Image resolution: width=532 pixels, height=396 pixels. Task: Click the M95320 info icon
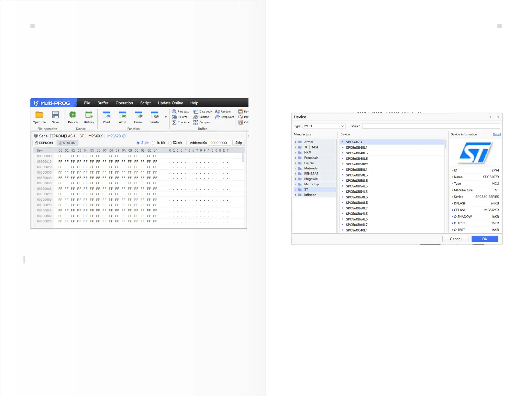pos(124,136)
